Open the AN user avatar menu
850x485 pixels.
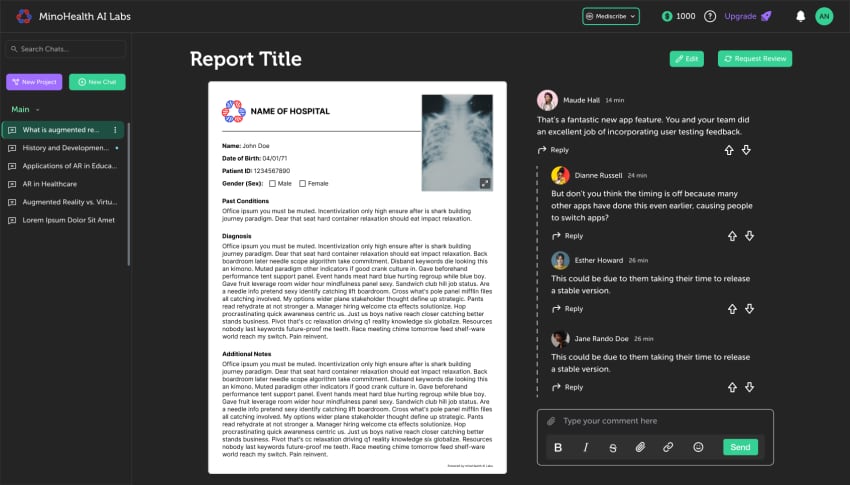point(824,16)
